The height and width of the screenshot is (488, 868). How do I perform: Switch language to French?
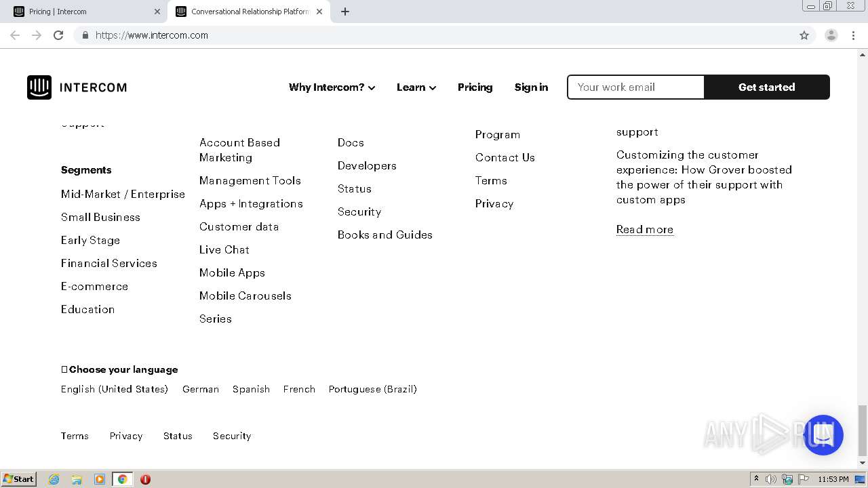coord(299,389)
